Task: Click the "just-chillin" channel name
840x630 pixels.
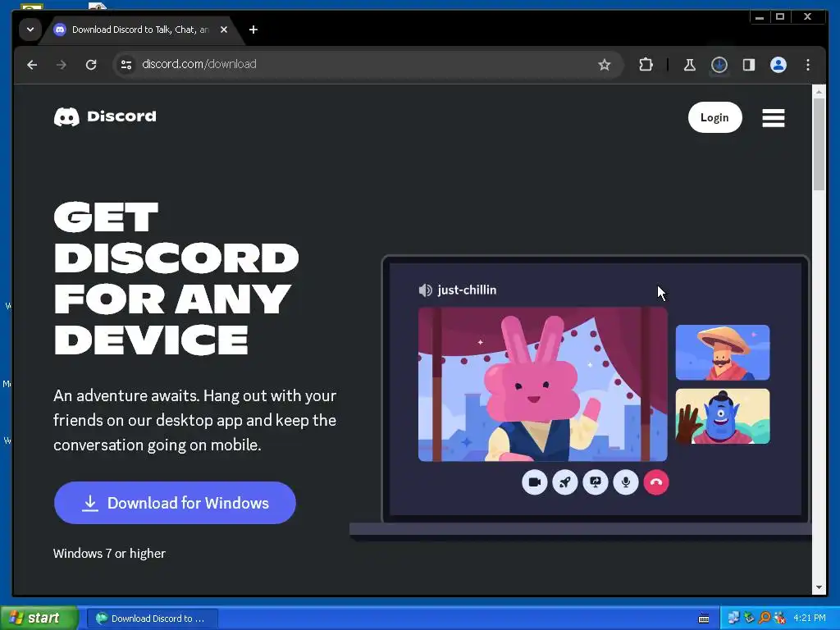Action: tap(467, 290)
